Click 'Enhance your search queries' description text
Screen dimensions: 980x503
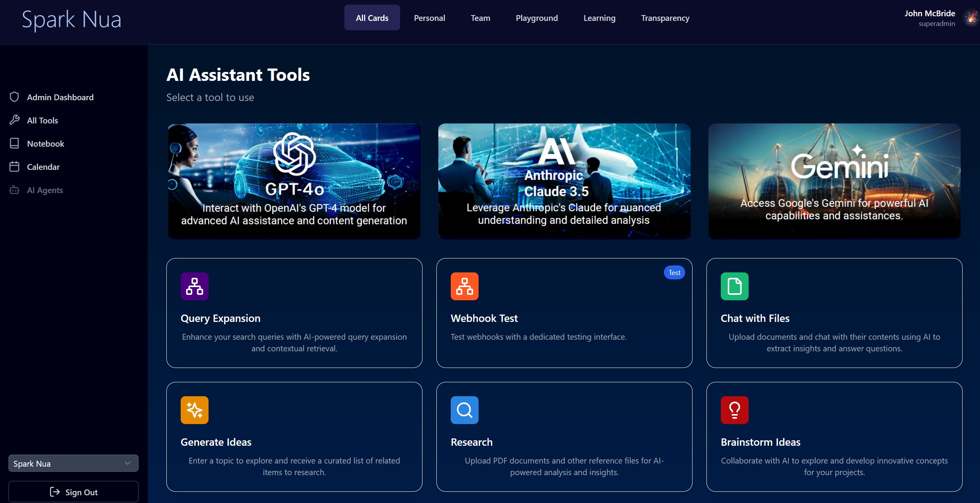pyautogui.click(x=294, y=342)
